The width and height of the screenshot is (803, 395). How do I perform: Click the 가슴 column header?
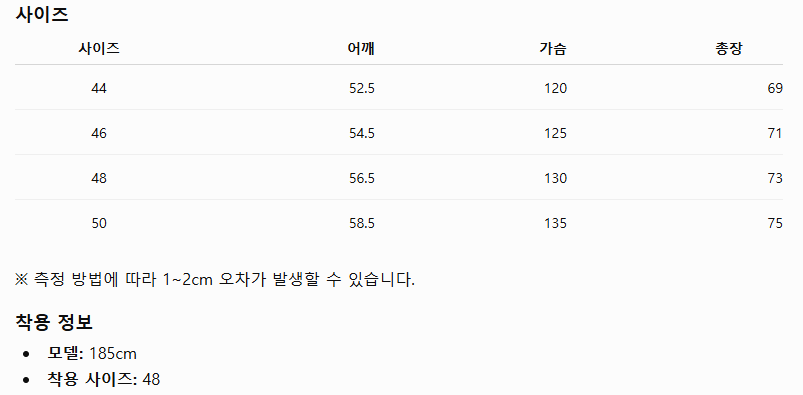(x=553, y=49)
